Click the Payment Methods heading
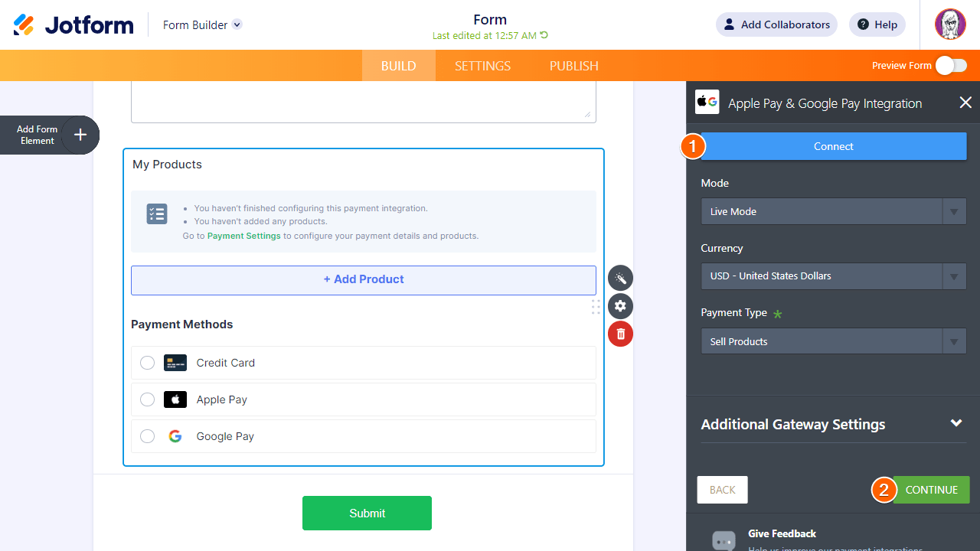 click(182, 324)
